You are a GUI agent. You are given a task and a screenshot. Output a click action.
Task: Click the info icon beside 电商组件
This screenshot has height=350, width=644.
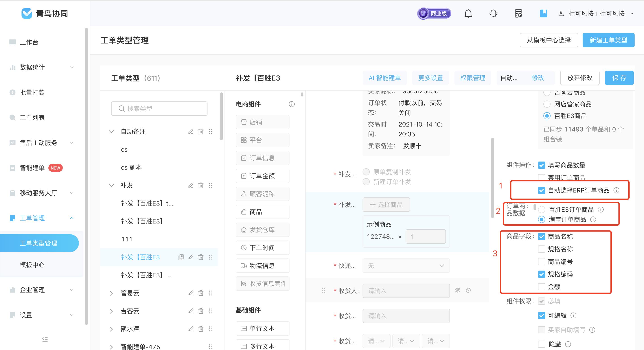pyautogui.click(x=292, y=104)
